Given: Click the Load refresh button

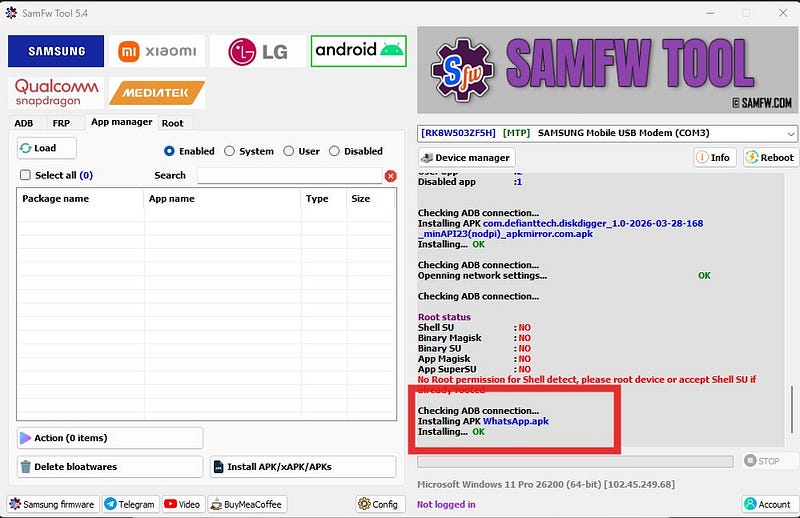Looking at the screenshot, I should [x=46, y=148].
